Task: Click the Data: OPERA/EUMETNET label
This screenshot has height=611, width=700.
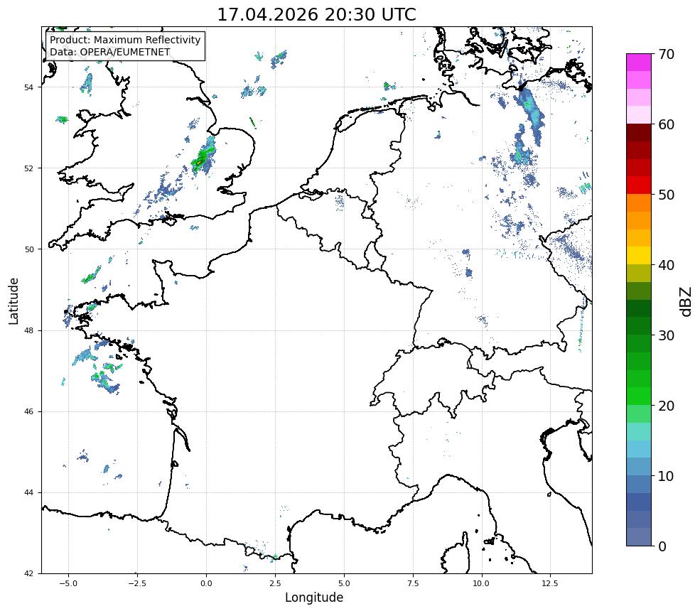Action: (x=110, y=52)
